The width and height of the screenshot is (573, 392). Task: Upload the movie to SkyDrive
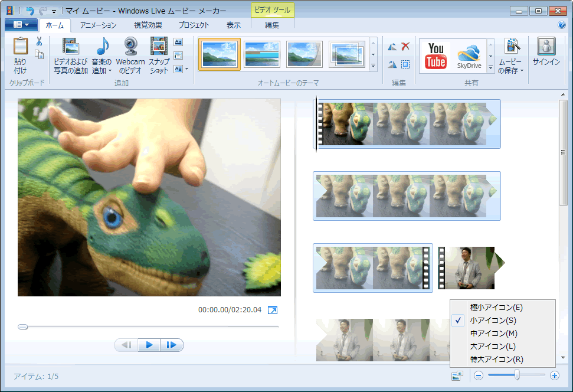click(470, 55)
